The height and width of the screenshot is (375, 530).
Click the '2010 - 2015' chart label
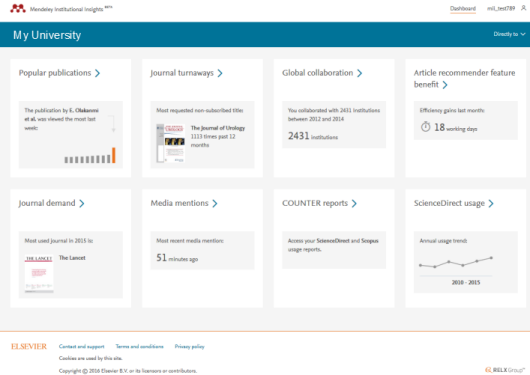click(466, 282)
